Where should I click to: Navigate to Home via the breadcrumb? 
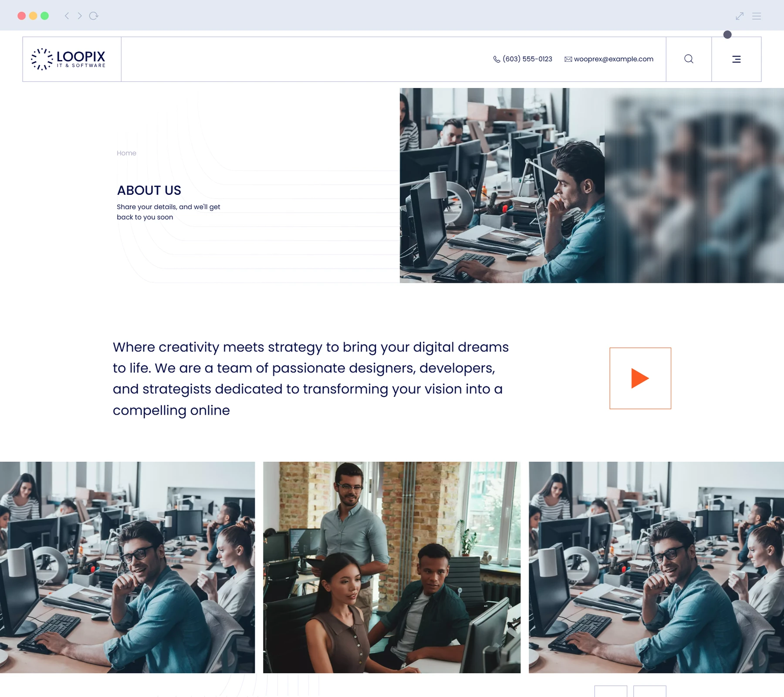(x=126, y=153)
